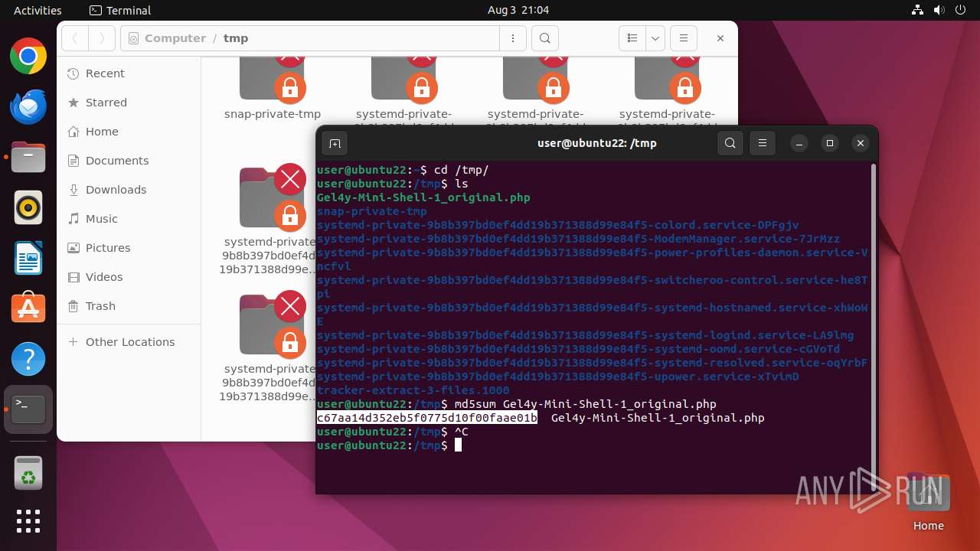
Task: Click the Terminal title user@ubuntu22: /tmp
Action: tap(596, 143)
